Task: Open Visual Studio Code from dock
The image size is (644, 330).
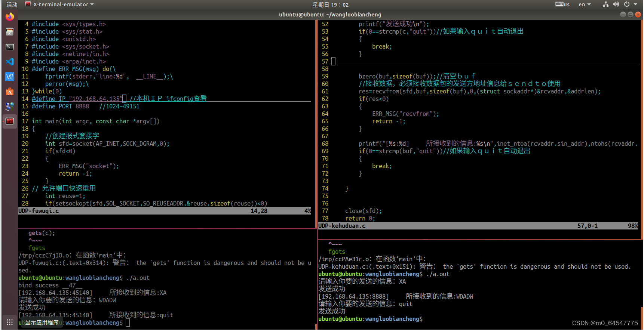Action: pos(10,62)
